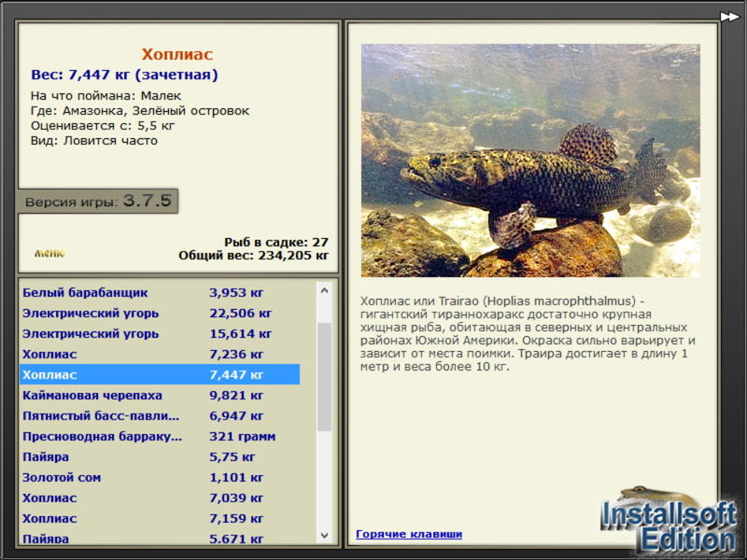
Task: Select highlighted Хоплиас 7,447 кг row
Action: [160, 374]
